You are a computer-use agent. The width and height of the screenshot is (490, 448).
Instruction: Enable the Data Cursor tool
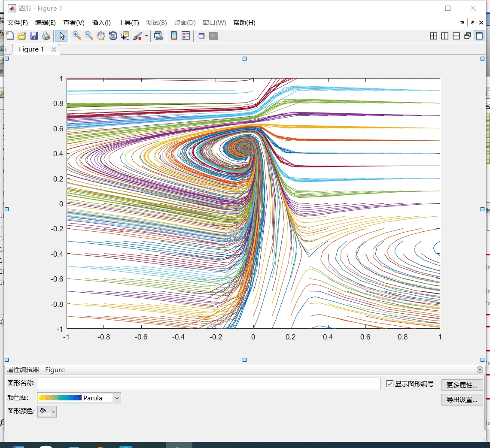(125, 36)
